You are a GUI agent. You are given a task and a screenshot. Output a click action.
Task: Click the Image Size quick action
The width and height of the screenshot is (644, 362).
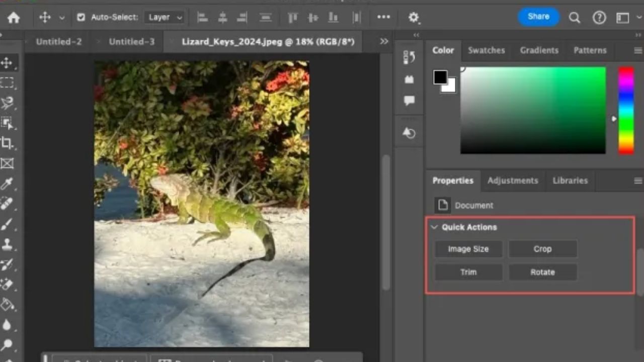click(x=468, y=249)
